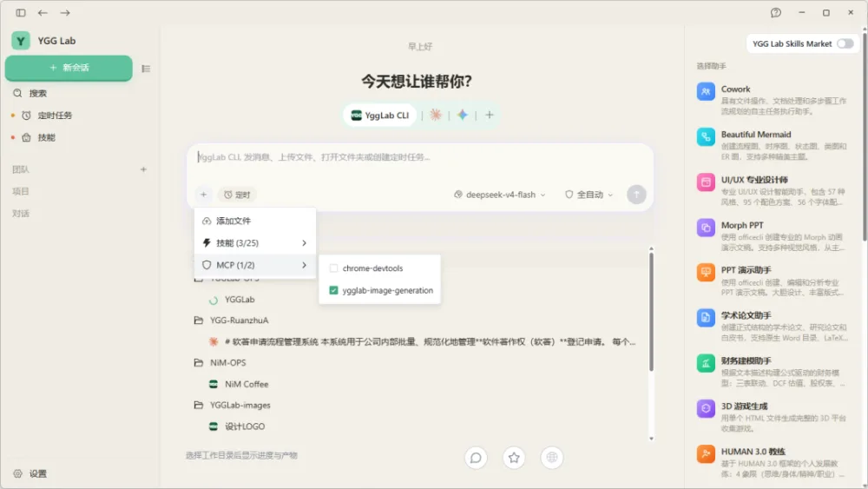
Task: Enable the chrome-devtools checkbox
Action: click(333, 268)
